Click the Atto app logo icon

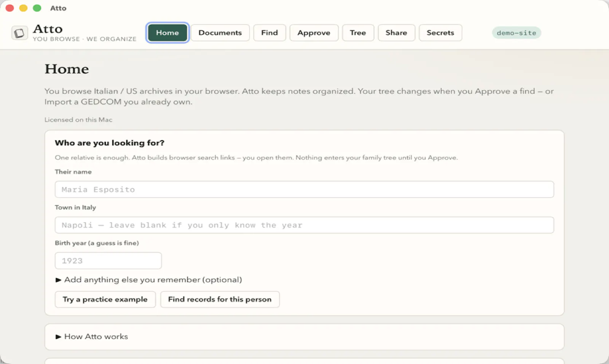coord(19,33)
